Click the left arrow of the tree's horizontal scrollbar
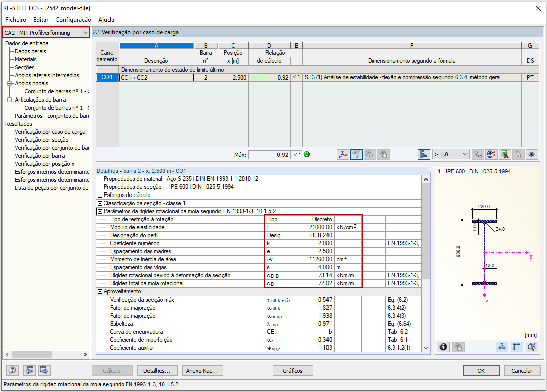547x392 pixels. tap(8, 355)
